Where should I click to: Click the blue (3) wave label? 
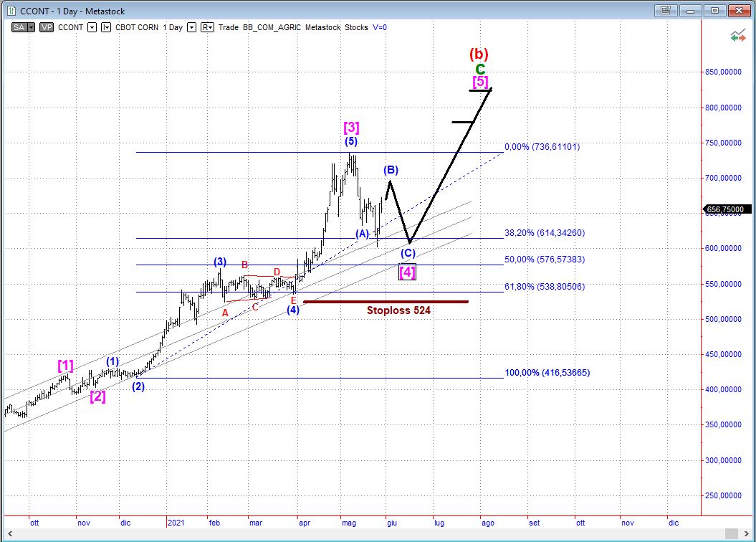click(x=220, y=262)
